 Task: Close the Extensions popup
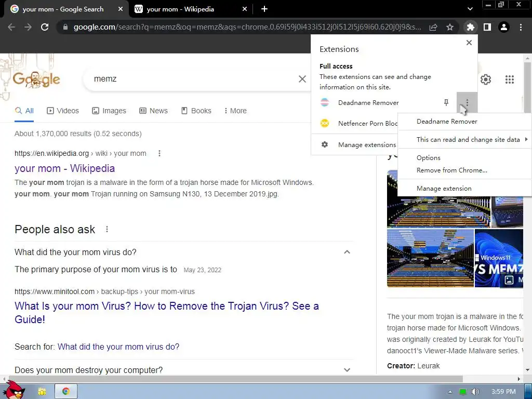point(469,43)
